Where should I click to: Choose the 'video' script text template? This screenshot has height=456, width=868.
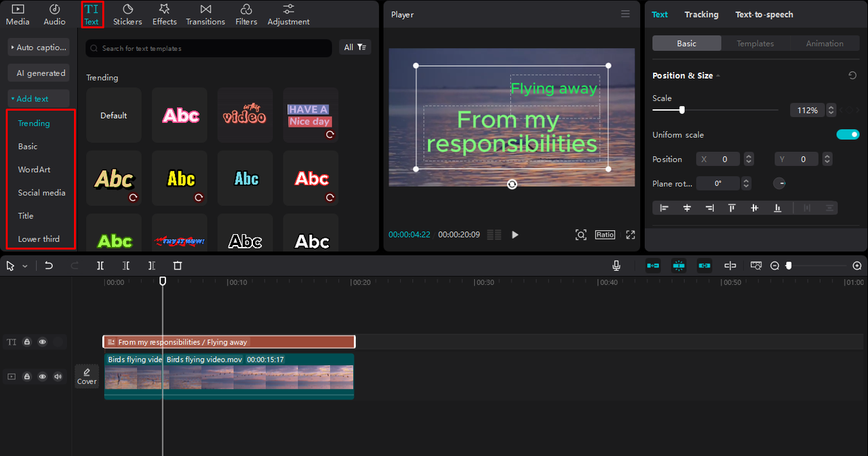(245, 115)
